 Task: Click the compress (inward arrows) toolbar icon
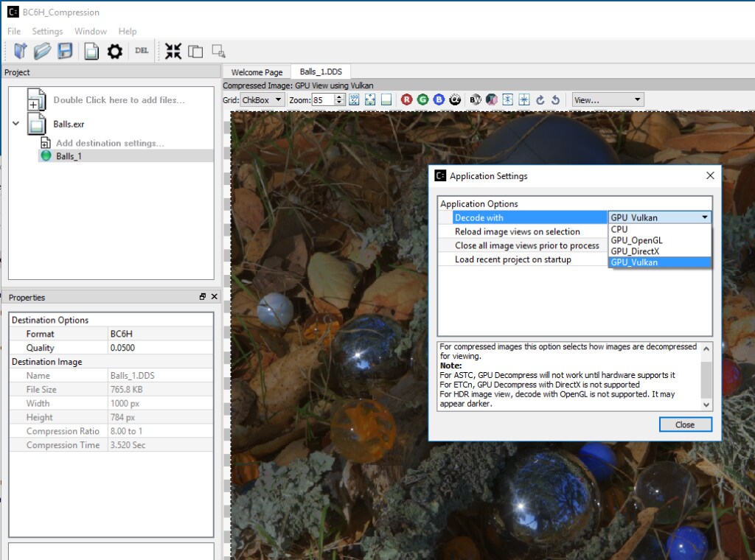(x=173, y=51)
